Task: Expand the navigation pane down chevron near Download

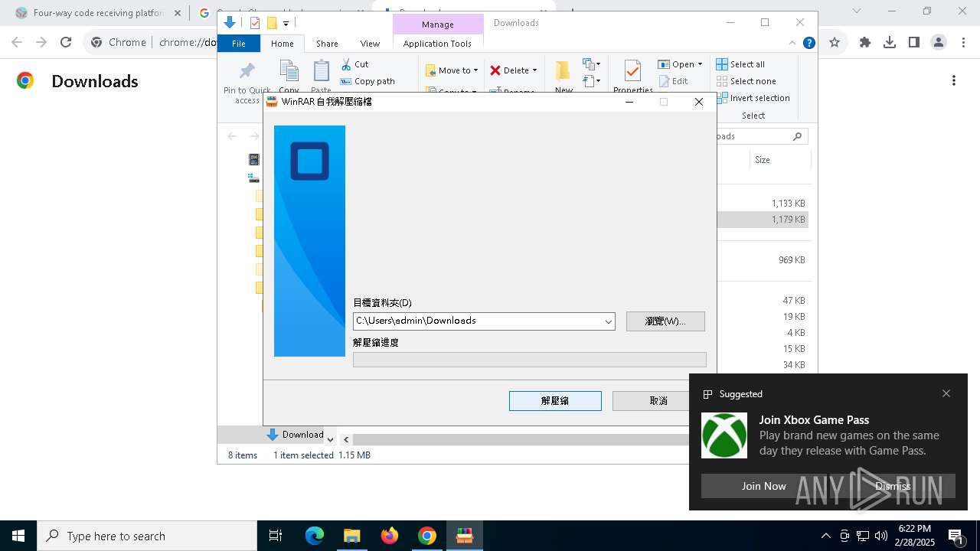Action: click(330, 439)
